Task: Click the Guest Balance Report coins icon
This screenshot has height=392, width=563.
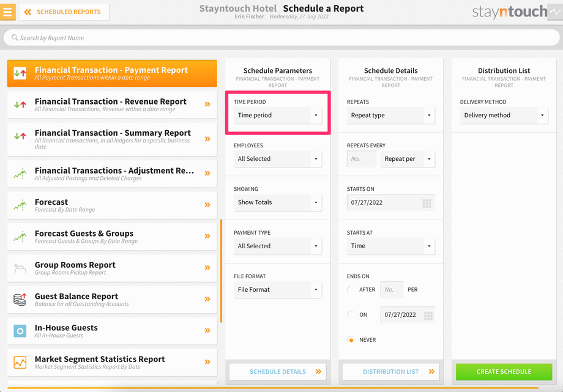Action: (x=20, y=299)
